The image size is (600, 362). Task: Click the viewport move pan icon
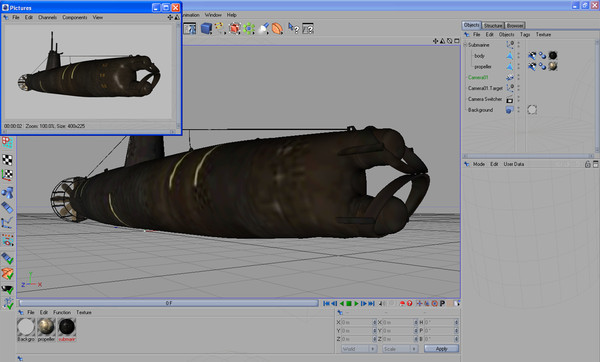pyautogui.click(x=435, y=41)
